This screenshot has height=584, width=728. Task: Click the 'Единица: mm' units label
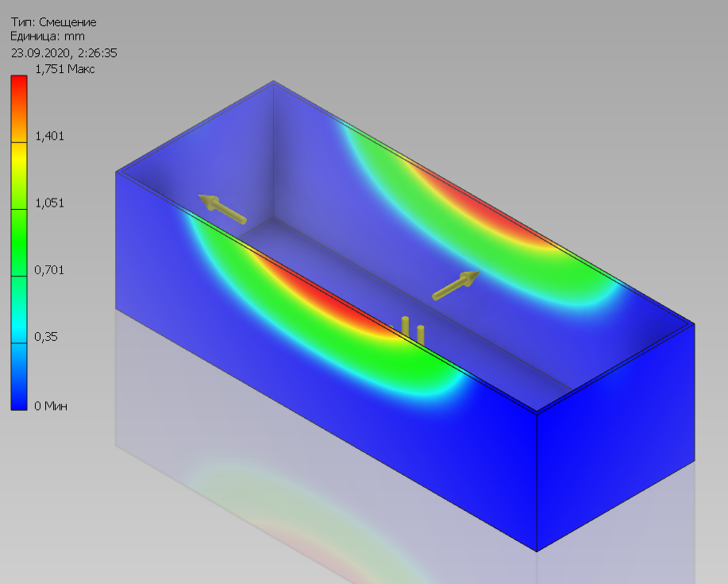point(48,37)
